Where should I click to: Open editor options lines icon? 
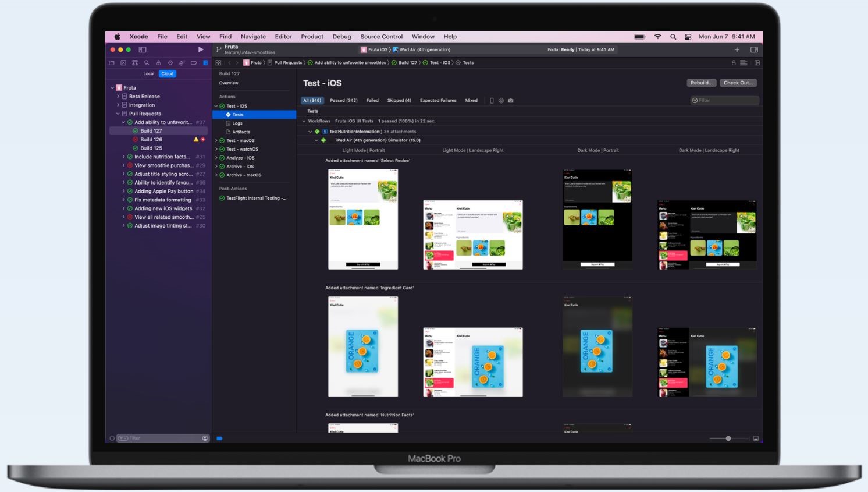pyautogui.click(x=744, y=63)
